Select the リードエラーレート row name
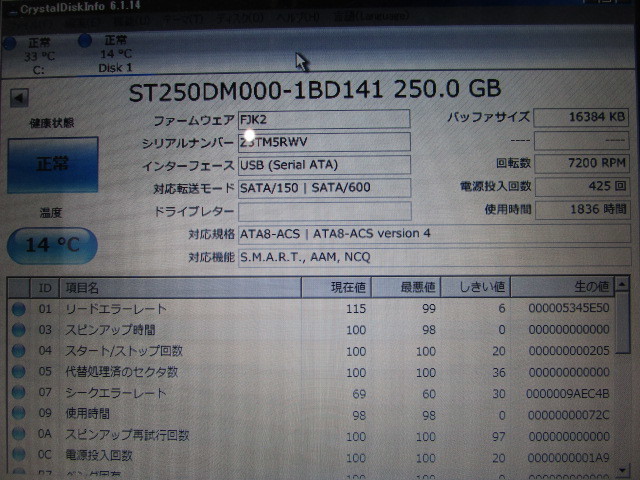The image size is (640, 480). click(116, 309)
